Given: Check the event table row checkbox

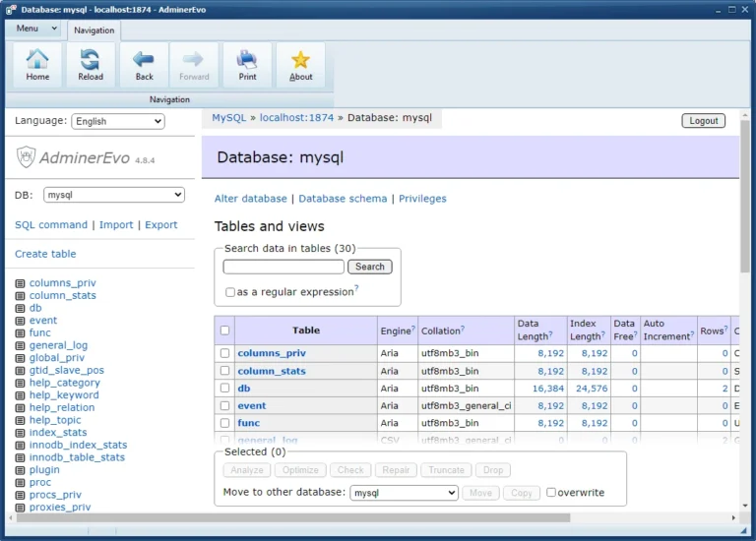Looking at the screenshot, I should click(x=224, y=405).
